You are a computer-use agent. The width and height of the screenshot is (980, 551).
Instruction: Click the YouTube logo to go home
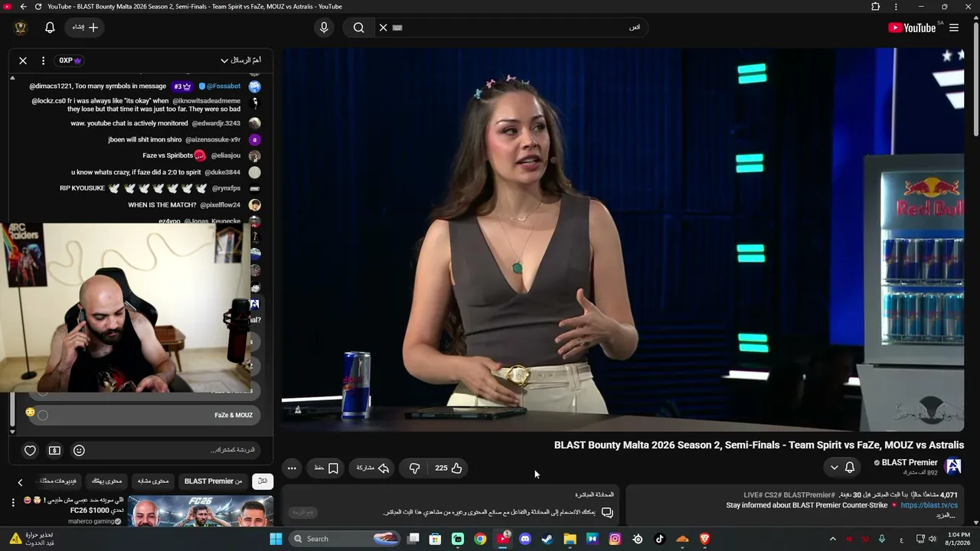click(x=912, y=28)
